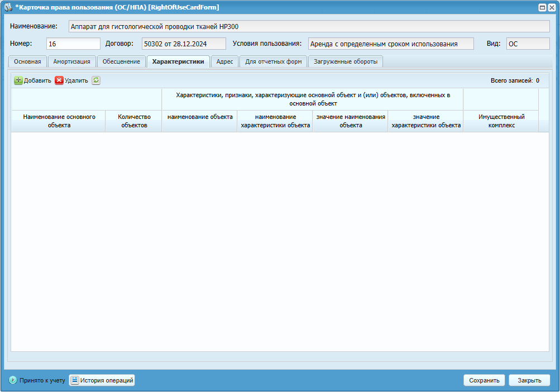This screenshot has height=392, width=560.
Task: Maximize the card window
Action: [542, 7]
